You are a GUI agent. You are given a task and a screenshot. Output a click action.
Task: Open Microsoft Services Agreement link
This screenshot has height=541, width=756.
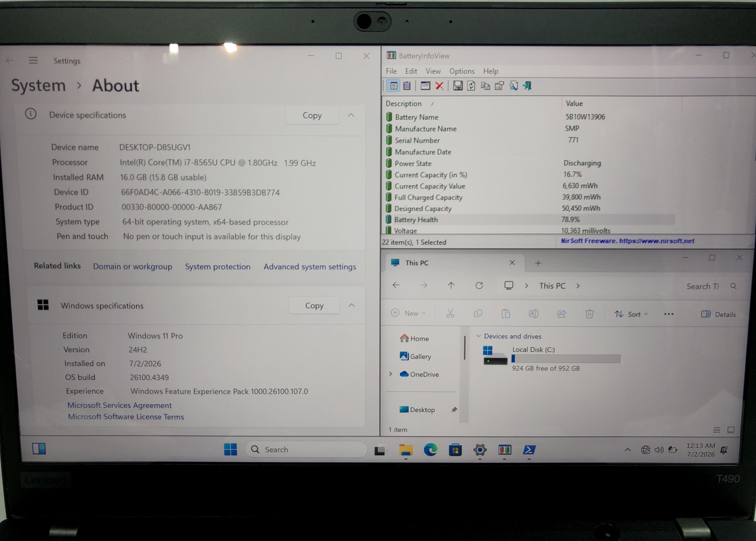coord(120,405)
